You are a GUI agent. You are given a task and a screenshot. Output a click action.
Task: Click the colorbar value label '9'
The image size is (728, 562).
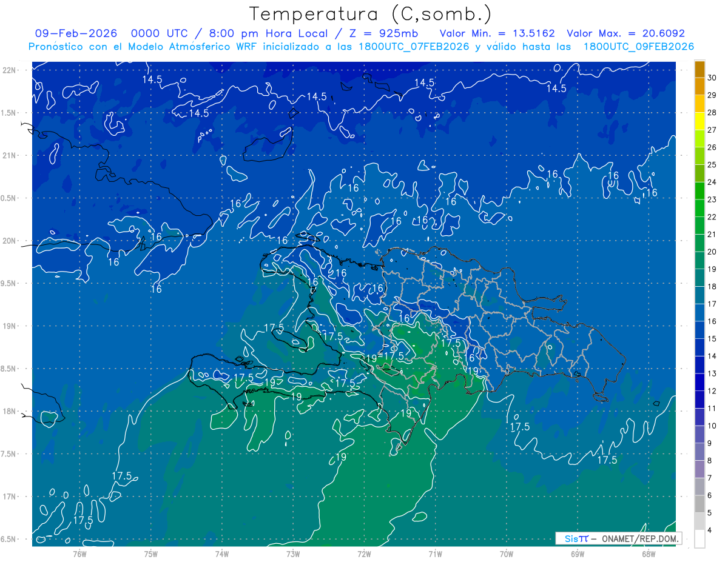pyautogui.click(x=710, y=443)
